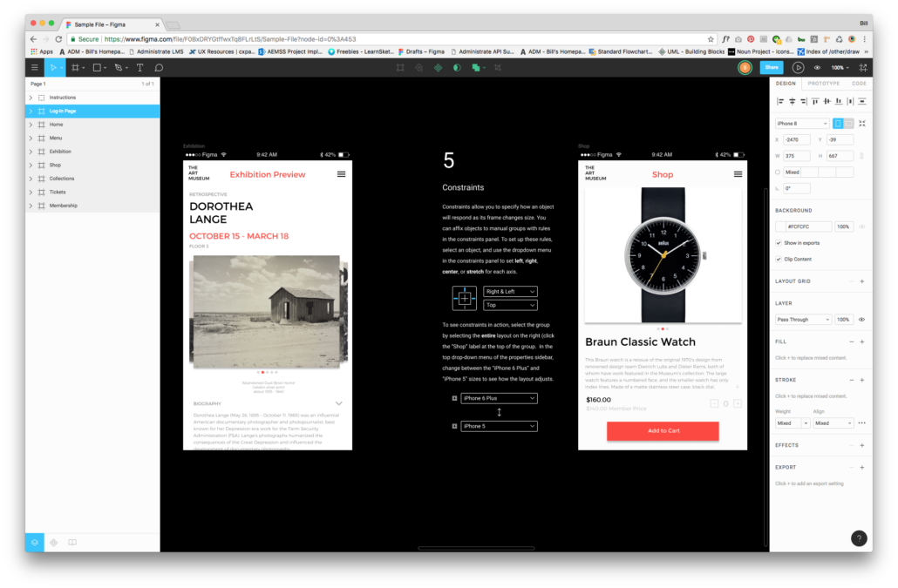
Task: Expand the Shop frame layer
Action: (x=31, y=166)
